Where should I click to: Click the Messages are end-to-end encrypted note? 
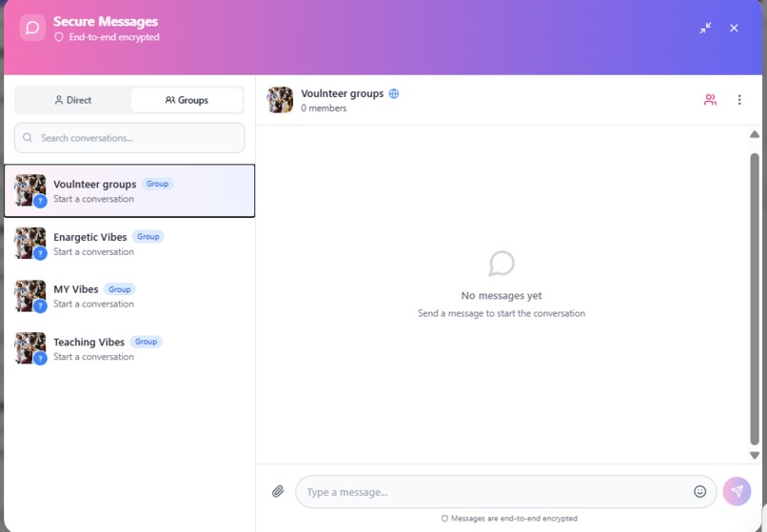click(509, 519)
